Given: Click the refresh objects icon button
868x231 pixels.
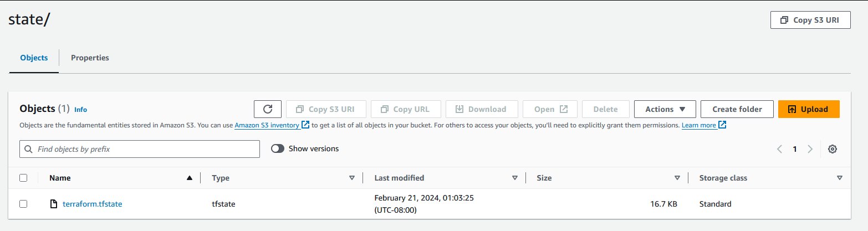Looking at the screenshot, I should [x=268, y=109].
